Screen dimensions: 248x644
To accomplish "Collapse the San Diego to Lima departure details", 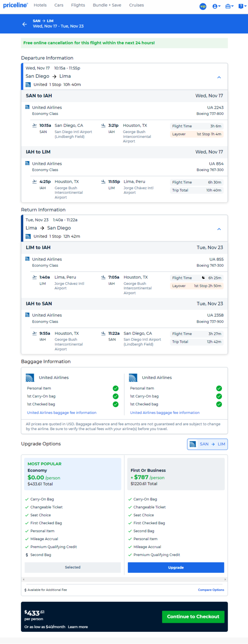I will (219, 77).
